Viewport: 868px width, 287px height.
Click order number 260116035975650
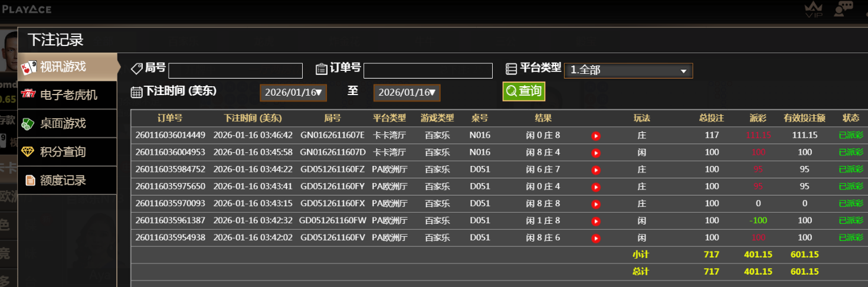coord(171,187)
